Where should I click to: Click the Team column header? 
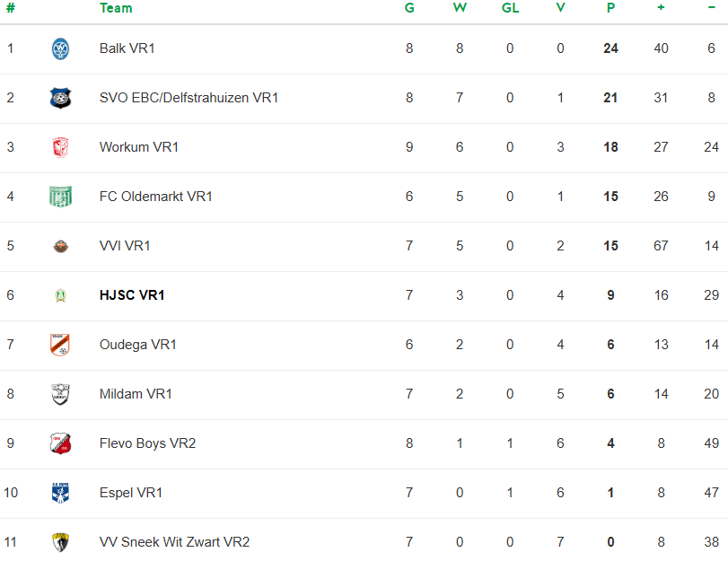[116, 8]
